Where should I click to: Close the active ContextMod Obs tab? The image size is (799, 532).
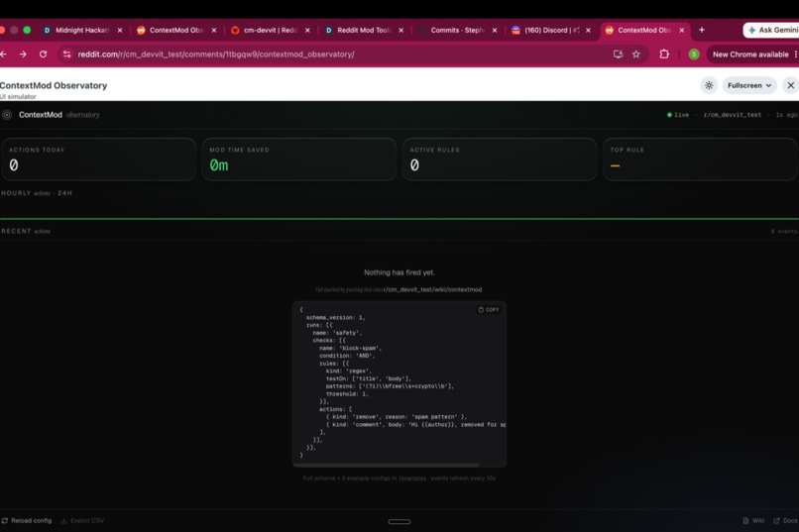(682, 30)
